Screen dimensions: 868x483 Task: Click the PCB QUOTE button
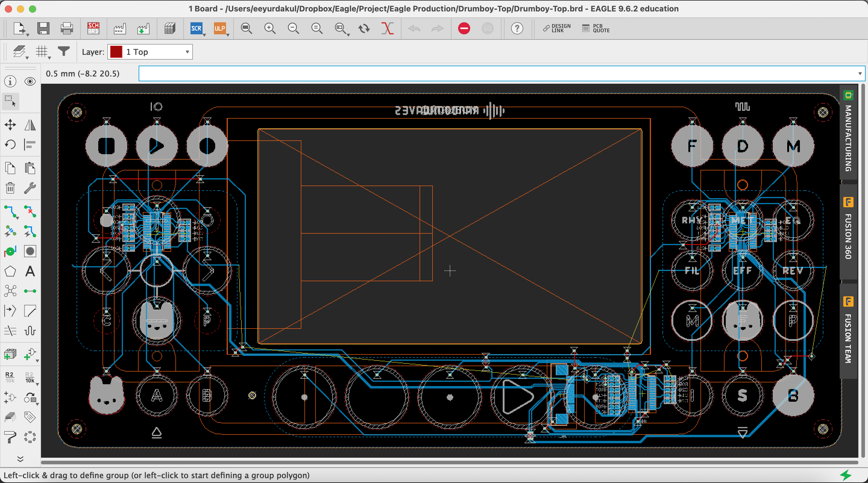[x=596, y=28]
